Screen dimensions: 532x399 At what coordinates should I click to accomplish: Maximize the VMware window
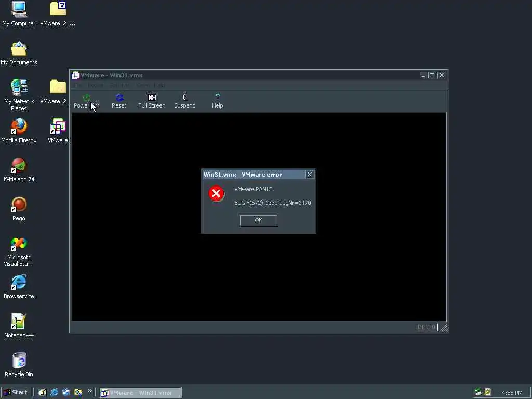(432, 75)
